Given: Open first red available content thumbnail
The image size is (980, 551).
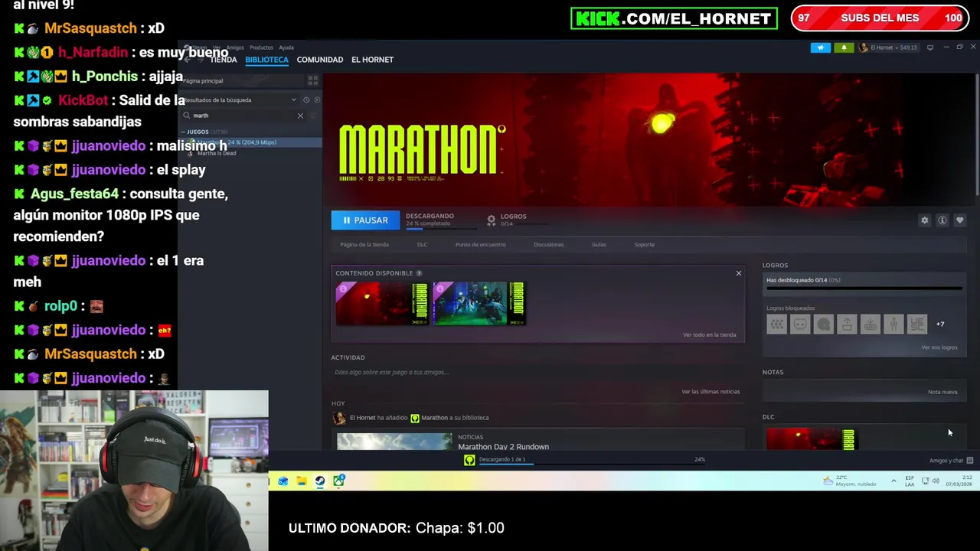Looking at the screenshot, I should point(381,304).
